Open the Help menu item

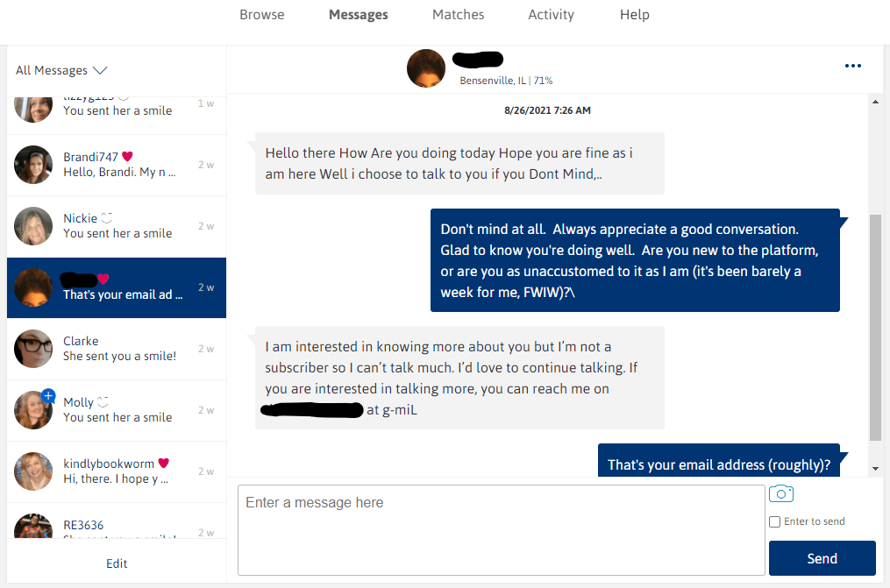click(x=634, y=15)
